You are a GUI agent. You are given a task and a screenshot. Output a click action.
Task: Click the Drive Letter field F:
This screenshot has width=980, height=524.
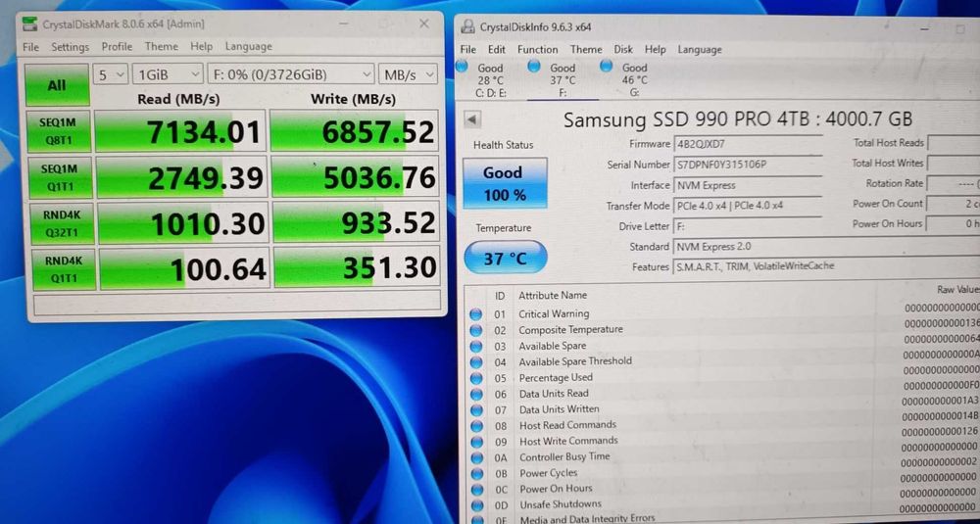tap(748, 226)
